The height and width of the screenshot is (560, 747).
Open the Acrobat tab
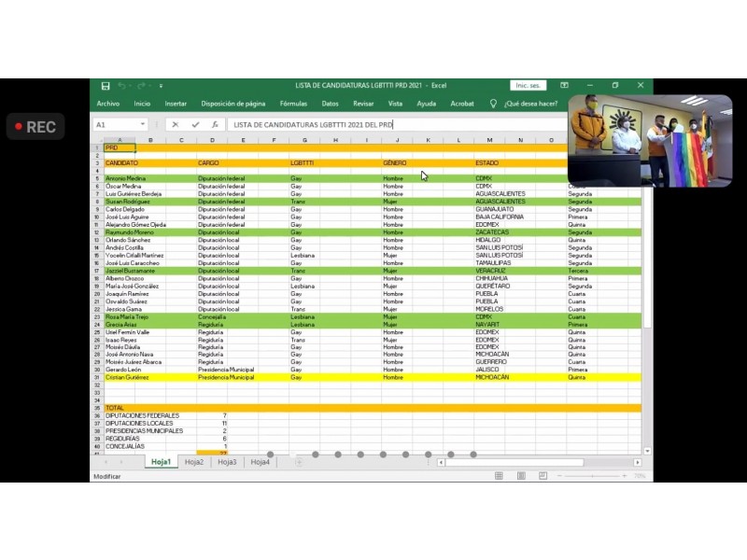point(462,104)
